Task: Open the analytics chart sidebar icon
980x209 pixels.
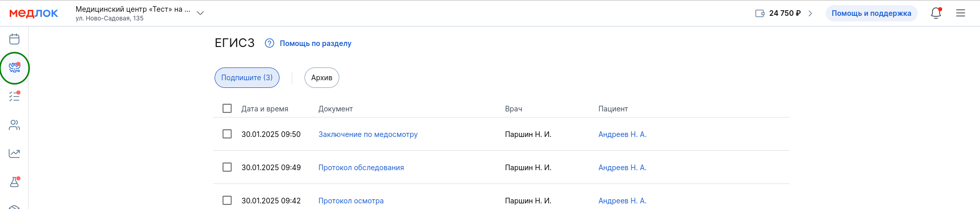Action: tap(14, 153)
